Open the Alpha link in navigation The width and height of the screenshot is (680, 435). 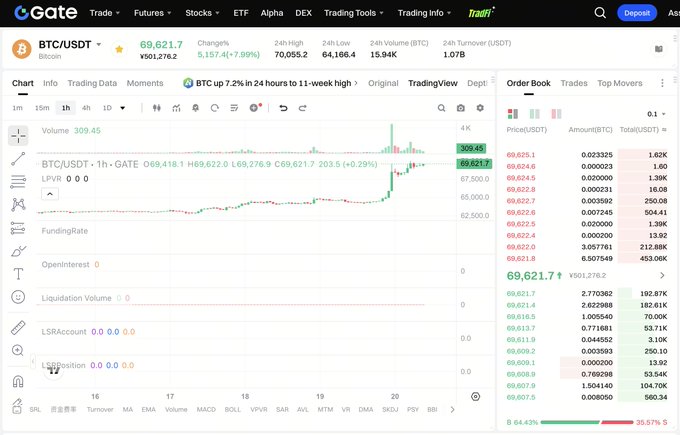(272, 13)
